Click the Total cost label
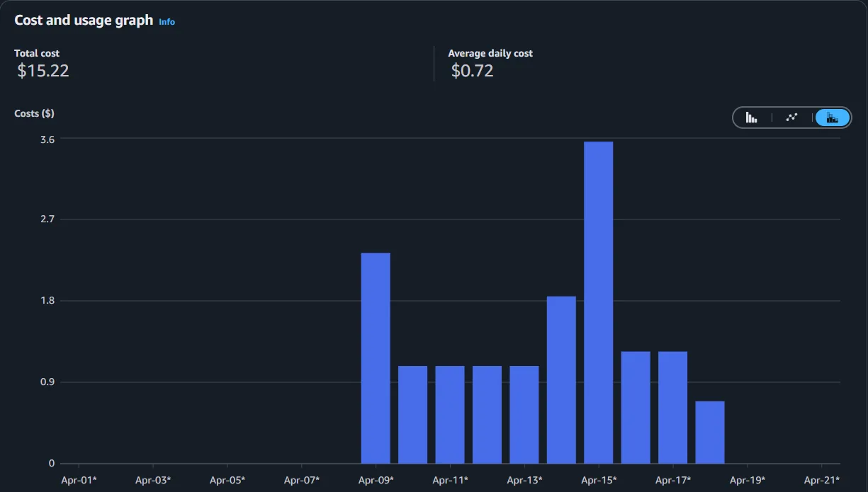 click(37, 53)
